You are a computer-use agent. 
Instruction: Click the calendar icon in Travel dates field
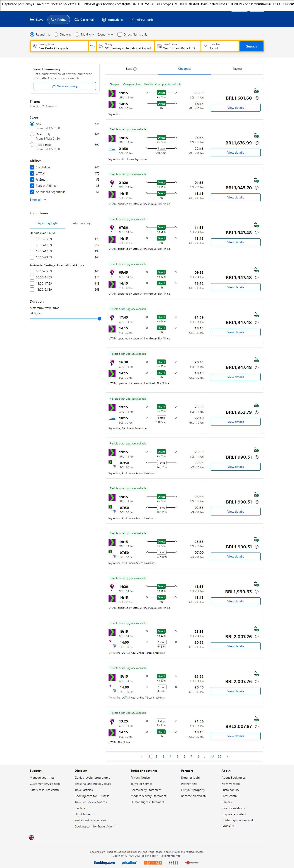[159, 46]
